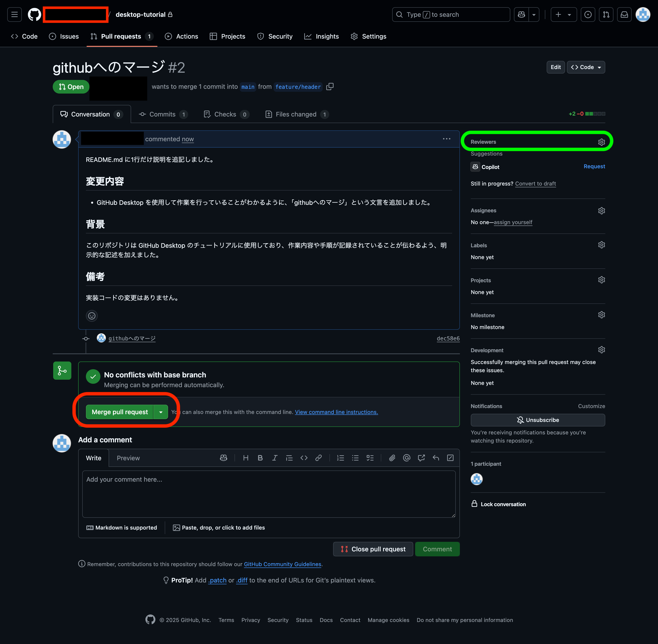Viewport: 658px width, 644px height.
Task: Open the diffstat +2 −0 indicator
Action: [x=587, y=114]
